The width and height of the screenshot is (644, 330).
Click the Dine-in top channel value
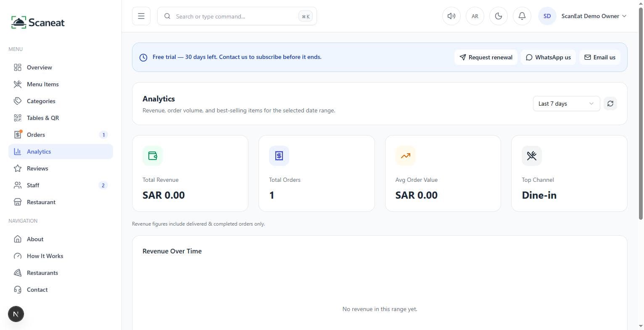click(539, 195)
